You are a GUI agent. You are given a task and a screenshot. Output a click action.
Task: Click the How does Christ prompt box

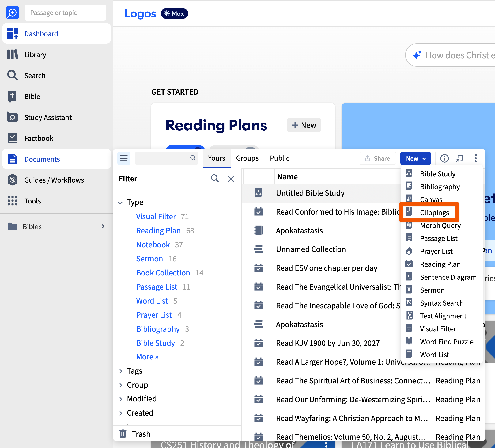click(450, 55)
